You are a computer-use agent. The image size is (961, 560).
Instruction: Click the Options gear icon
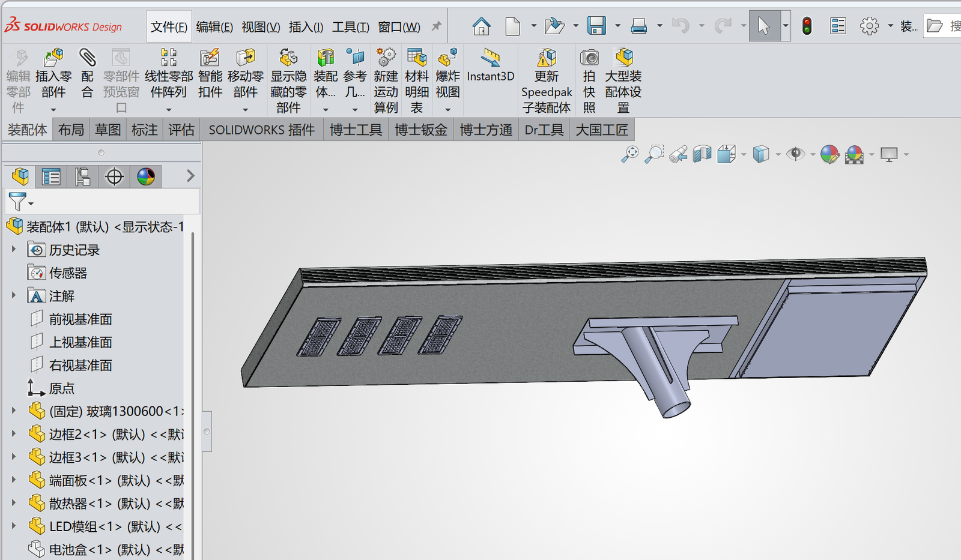869,26
